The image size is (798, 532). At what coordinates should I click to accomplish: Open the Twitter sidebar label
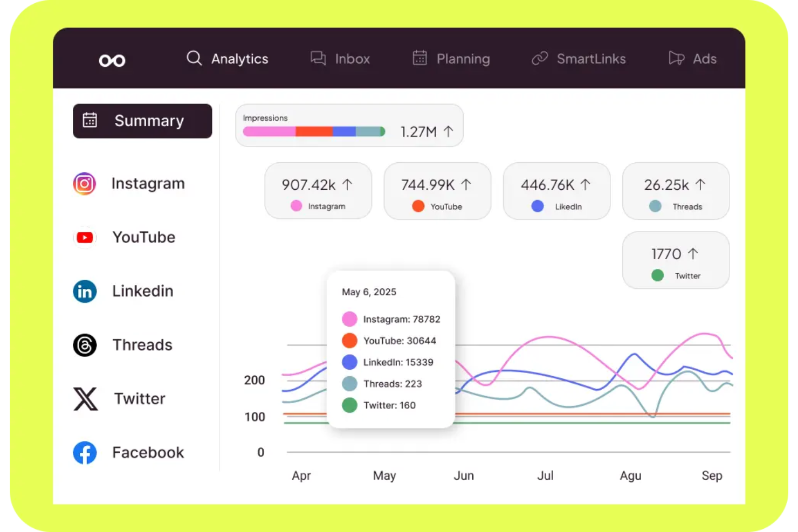[140, 399]
